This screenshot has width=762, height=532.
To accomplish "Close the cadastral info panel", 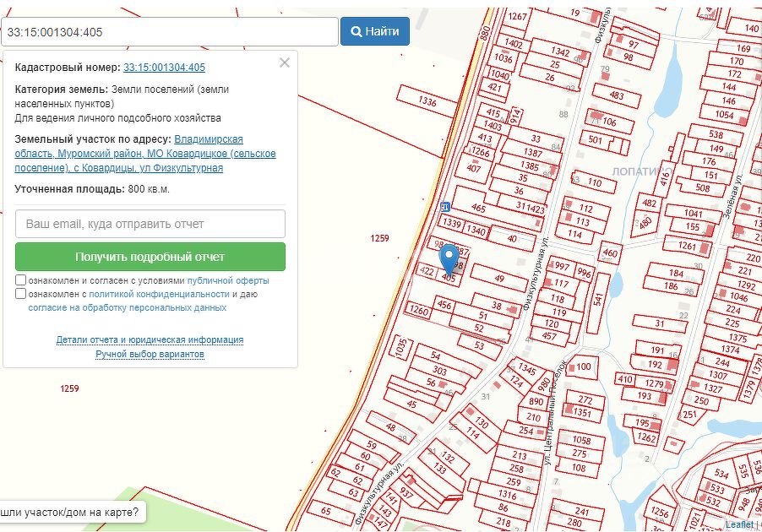I will pos(285,62).
